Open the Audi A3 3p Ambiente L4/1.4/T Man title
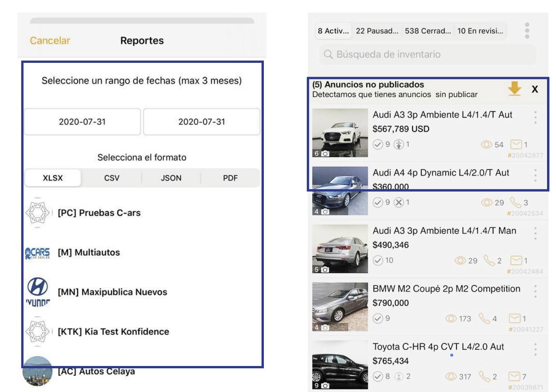This screenshot has width=556, height=392. coord(444,231)
